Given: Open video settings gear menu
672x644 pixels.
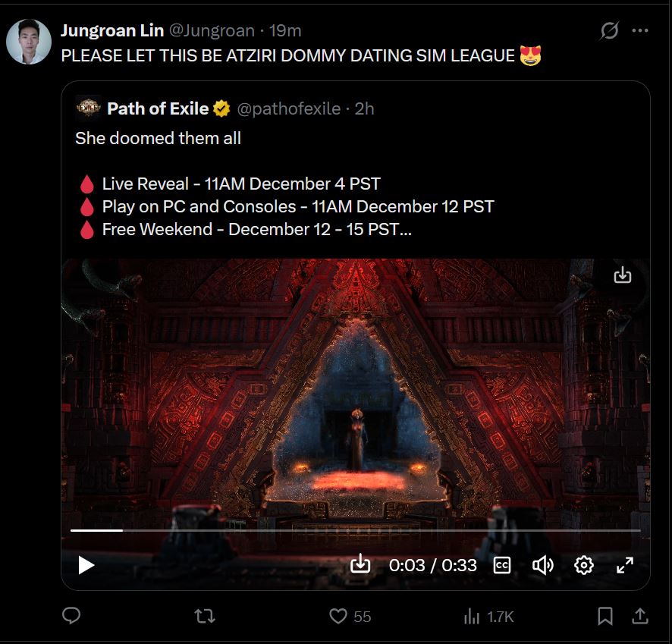Looking at the screenshot, I should (583, 565).
